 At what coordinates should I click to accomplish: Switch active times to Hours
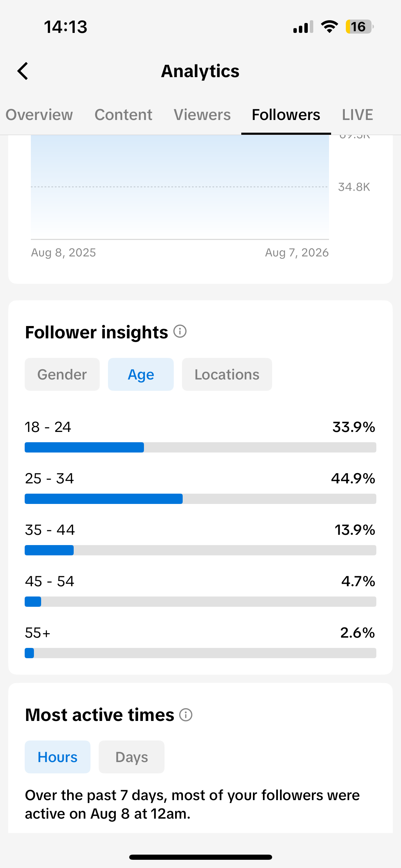click(58, 757)
